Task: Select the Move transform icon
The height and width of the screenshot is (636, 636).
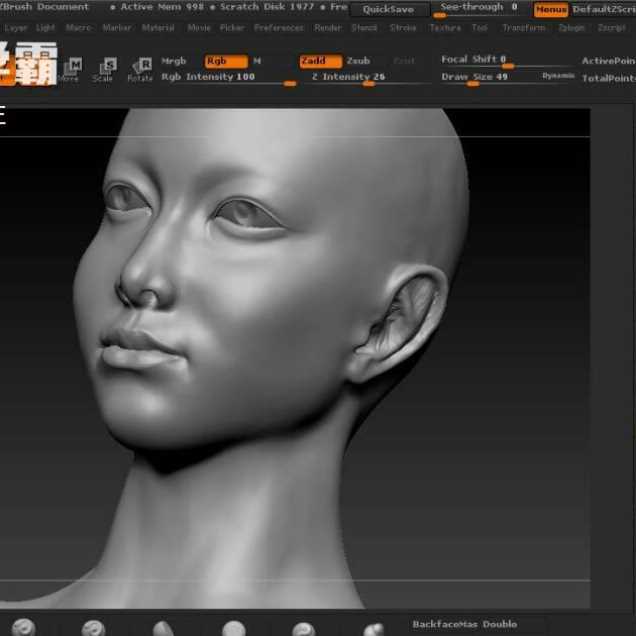Action: pos(71,69)
